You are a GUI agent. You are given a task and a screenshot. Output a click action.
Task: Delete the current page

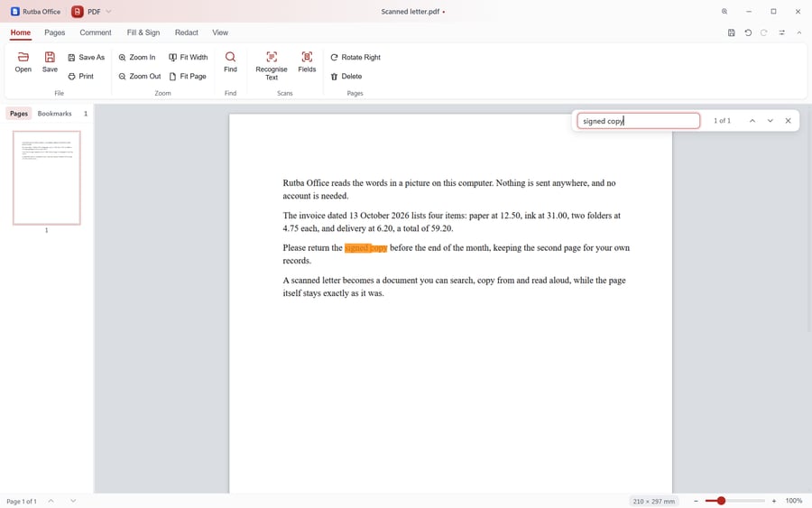coord(346,76)
